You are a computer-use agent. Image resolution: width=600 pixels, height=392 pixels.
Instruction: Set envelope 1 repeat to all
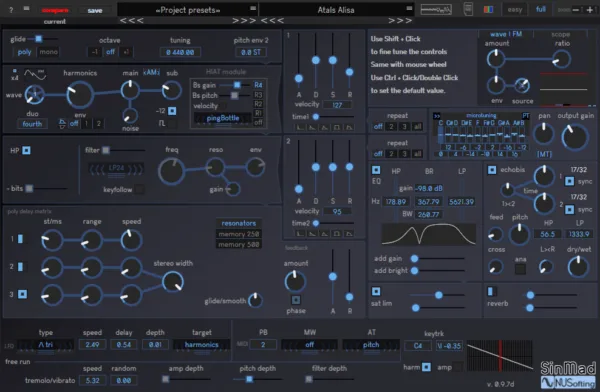coord(417,126)
